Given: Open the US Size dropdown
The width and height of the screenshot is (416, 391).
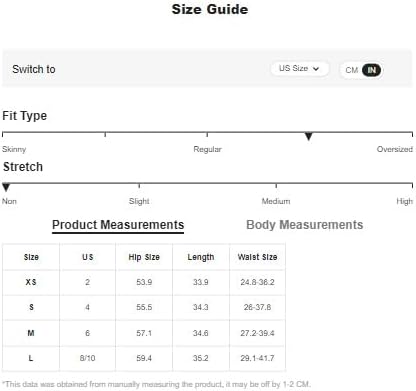Looking at the screenshot, I should click(299, 69).
